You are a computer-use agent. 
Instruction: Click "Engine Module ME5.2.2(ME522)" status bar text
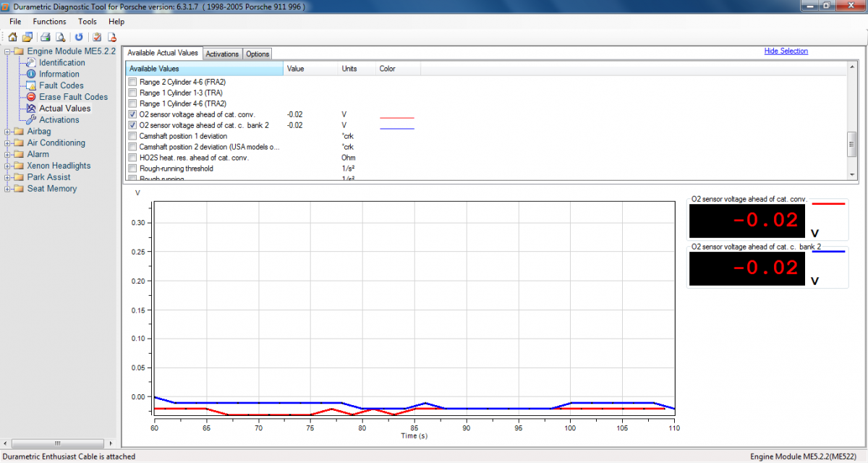click(x=803, y=456)
